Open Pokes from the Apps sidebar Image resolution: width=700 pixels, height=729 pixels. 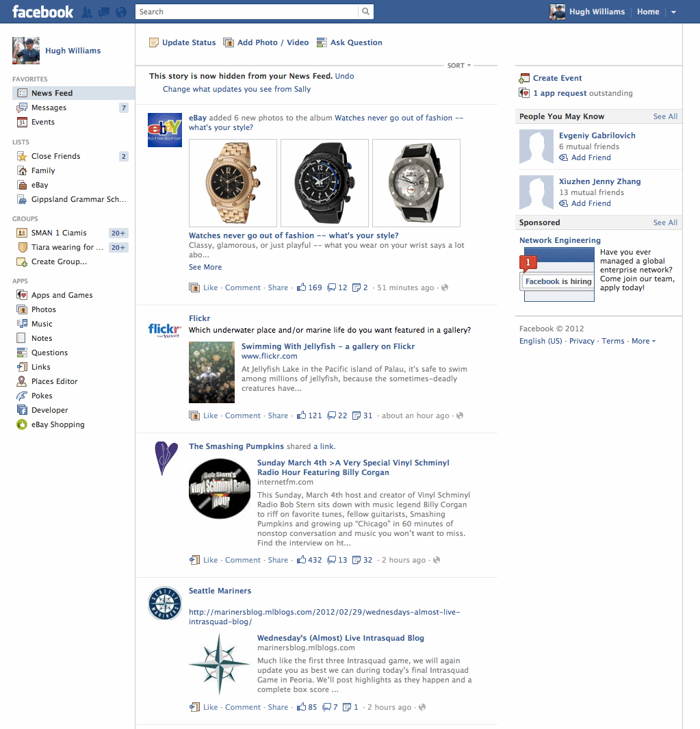click(x=42, y=396)
